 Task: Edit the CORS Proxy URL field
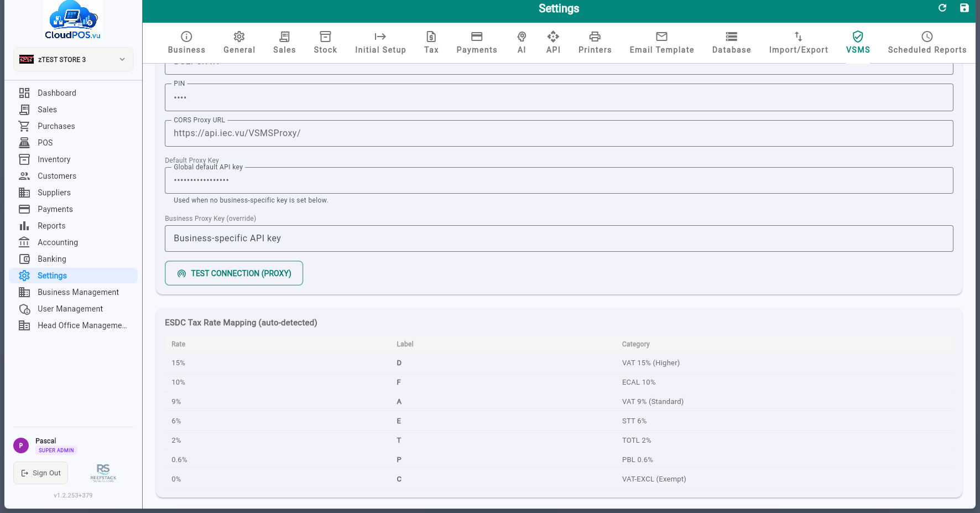559,133
